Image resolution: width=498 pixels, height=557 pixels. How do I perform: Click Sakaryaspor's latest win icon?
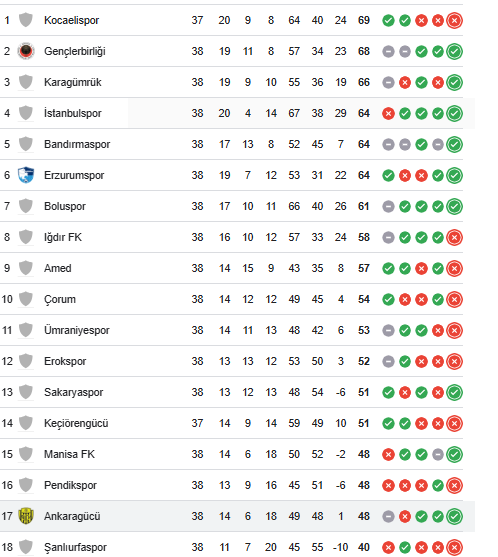pos(454,393)
